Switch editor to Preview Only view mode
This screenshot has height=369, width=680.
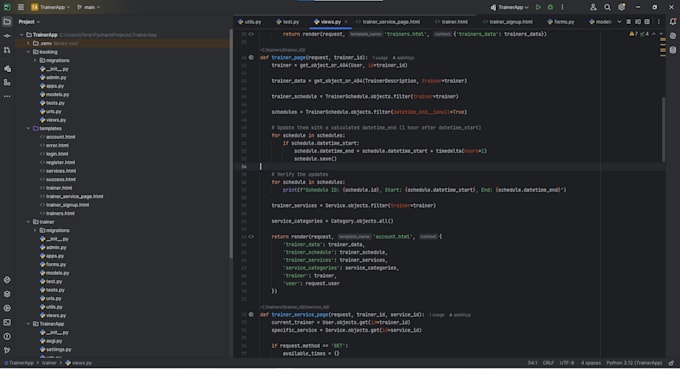pyautogui.click(x=647, y=22)
